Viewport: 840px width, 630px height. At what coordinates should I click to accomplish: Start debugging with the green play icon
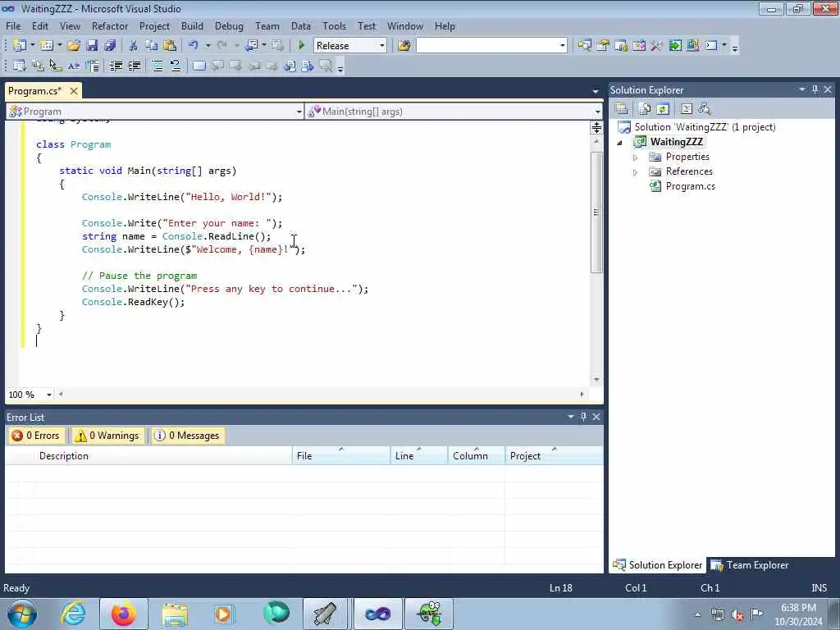click(302, 46)
